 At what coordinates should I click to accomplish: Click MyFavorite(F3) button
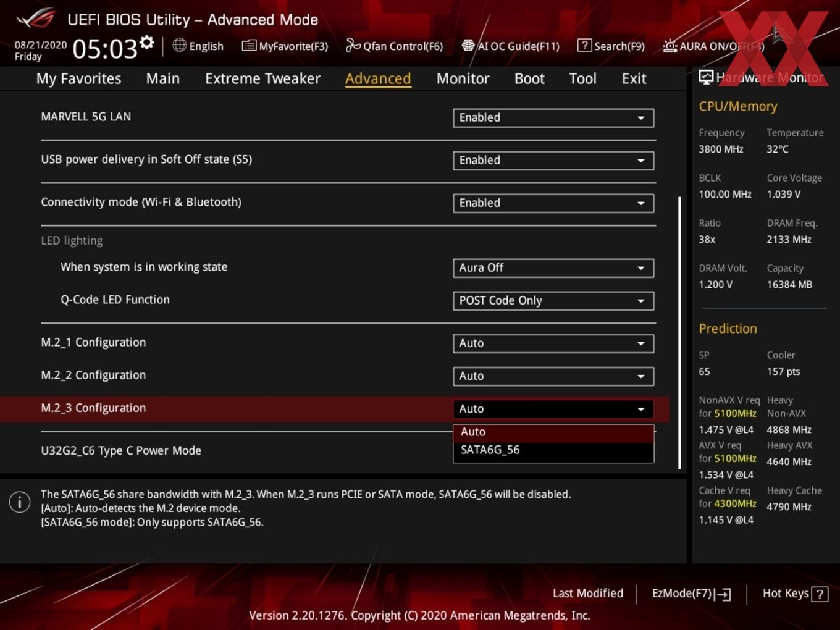[x=285, y=46]
